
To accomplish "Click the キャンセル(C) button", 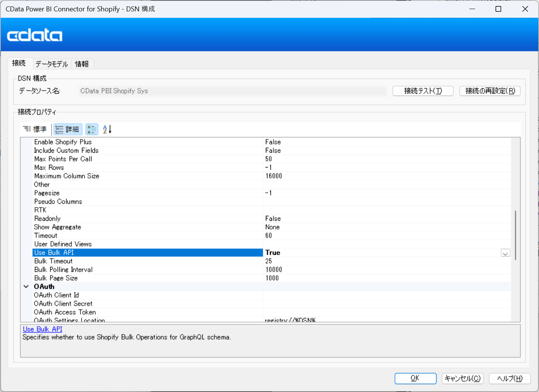I will pos(462,378).
